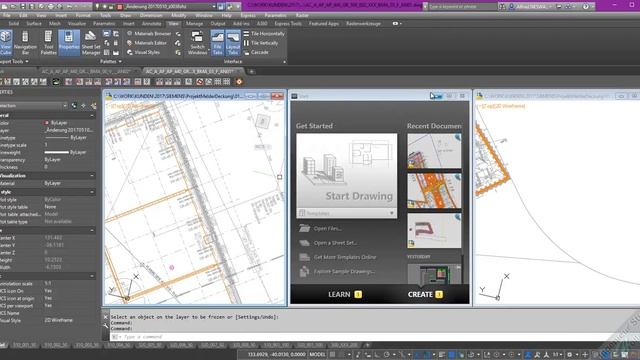Open the first recent document thumbnail
The image size is (640, 360).
coord(434,151)
